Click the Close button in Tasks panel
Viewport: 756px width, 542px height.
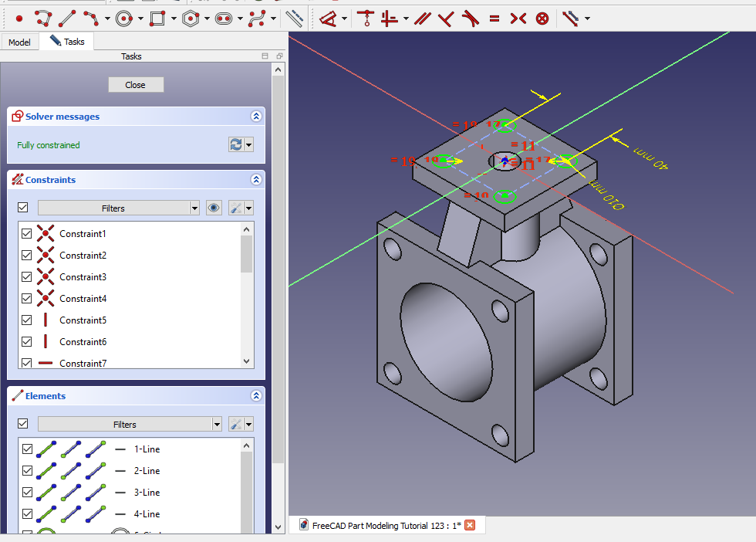click(136, 85)
